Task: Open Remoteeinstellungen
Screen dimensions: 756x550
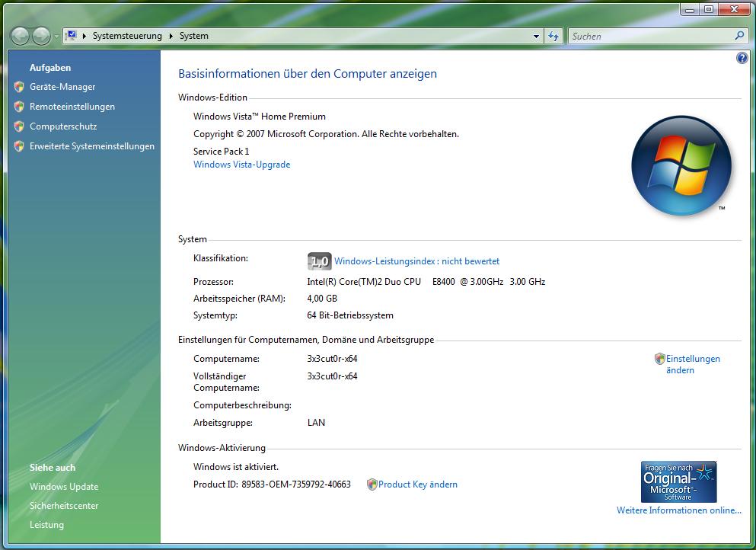Action: click(72, 107)
